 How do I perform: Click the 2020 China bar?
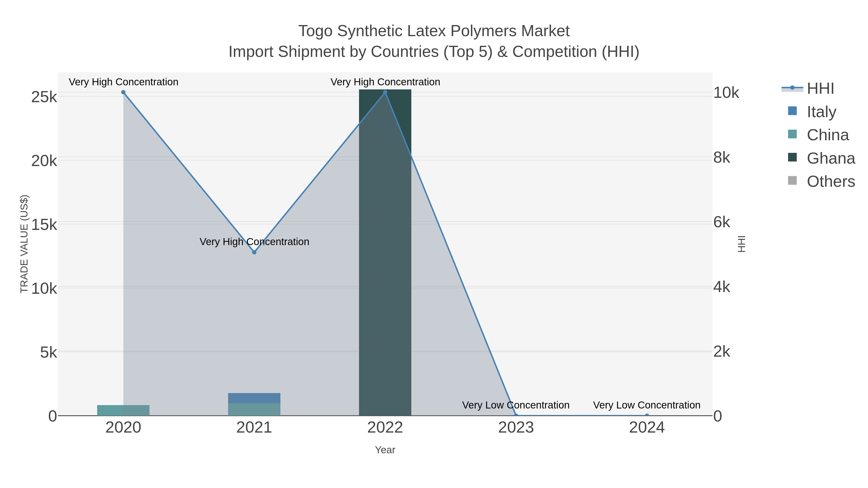click(x=123, y=411)
